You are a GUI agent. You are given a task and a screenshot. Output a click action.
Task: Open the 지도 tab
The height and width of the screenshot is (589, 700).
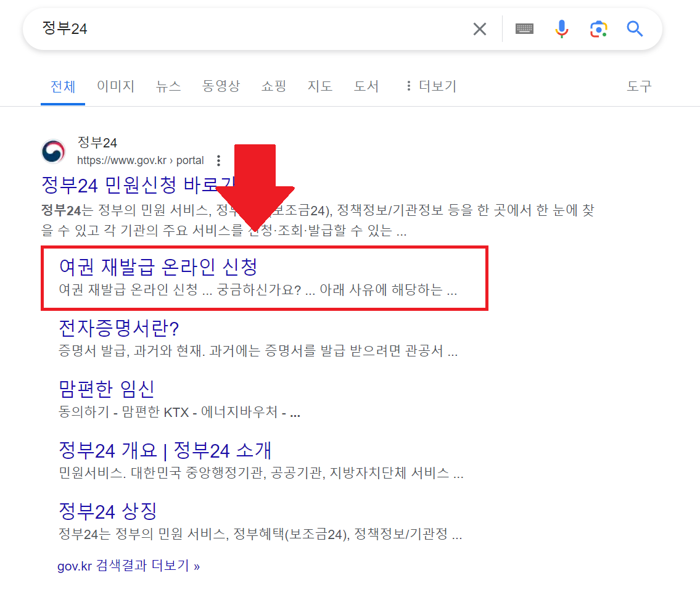point(320,86)
